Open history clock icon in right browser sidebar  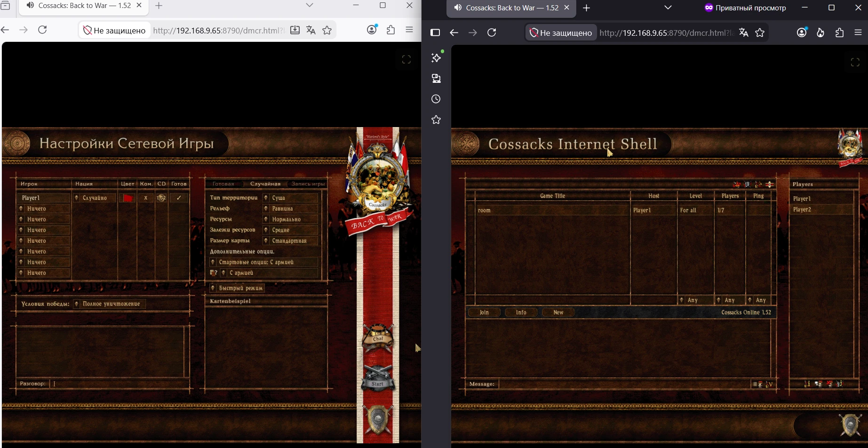pos(436,99)
